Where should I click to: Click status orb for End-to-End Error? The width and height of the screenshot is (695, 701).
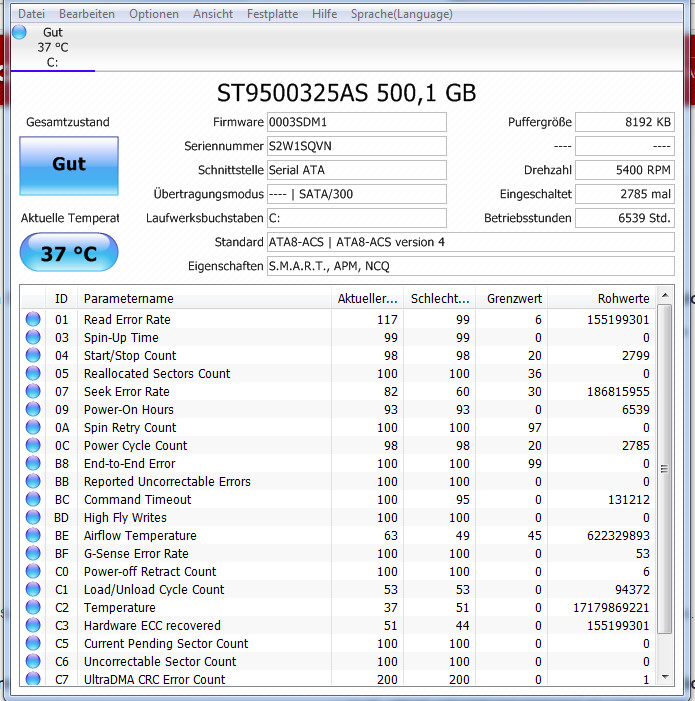click(33, 463)
